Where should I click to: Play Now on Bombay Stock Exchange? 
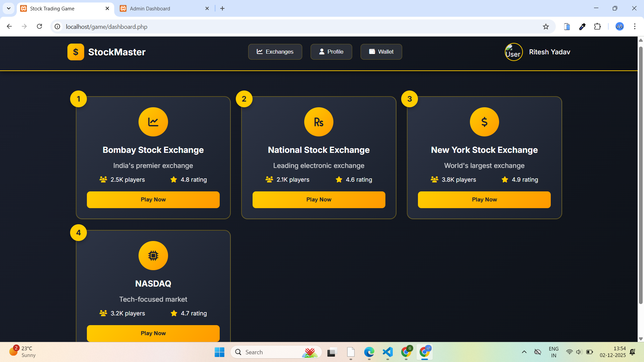(153, 199)
